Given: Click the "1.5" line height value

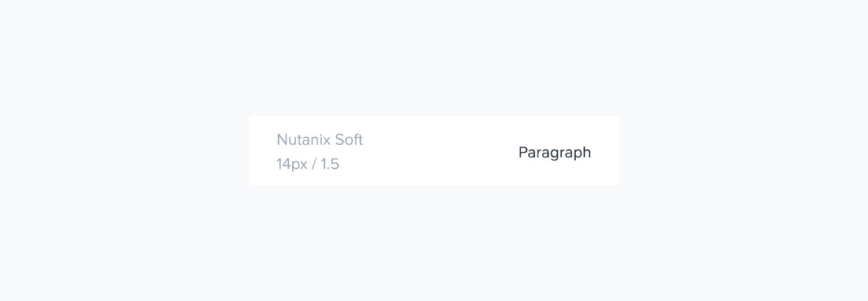Looking at the screenshot, I should click(330, 164).
